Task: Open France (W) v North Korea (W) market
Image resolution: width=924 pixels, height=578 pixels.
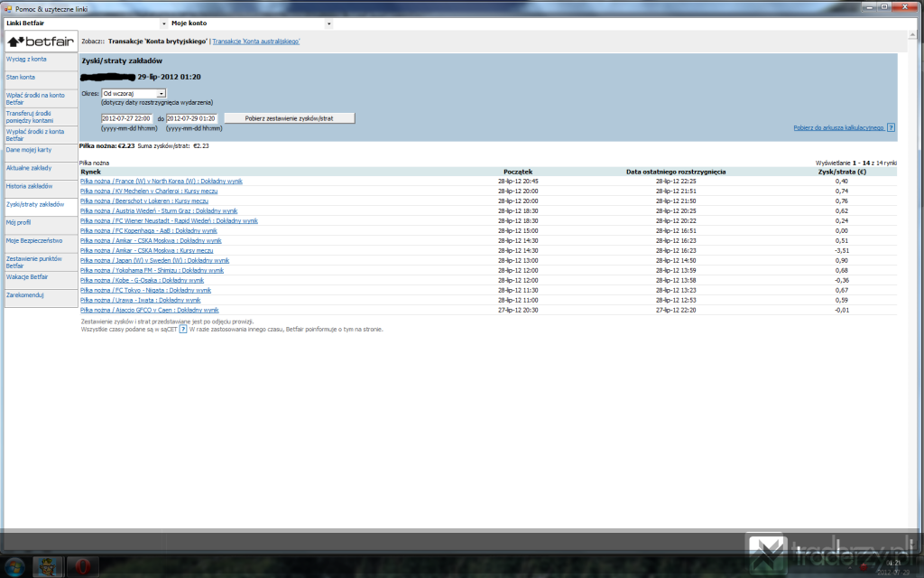Action: coord(162,181)
